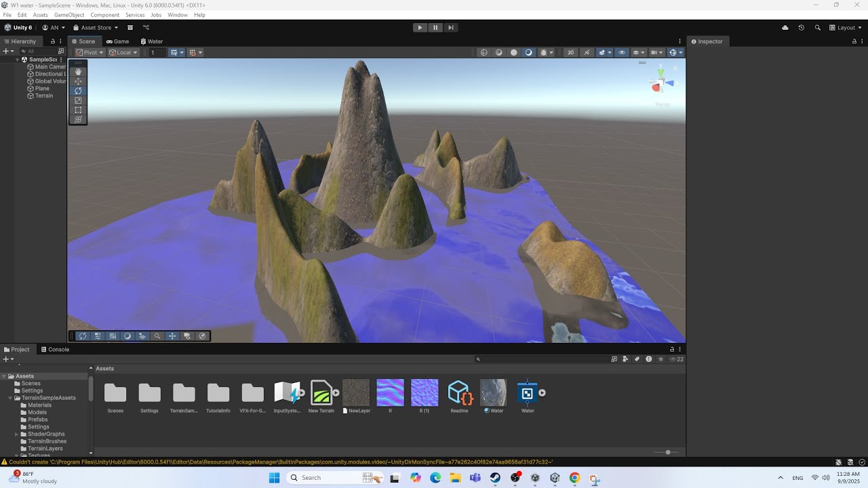Screen dimensions: 868x488
Task: Select the Scale tool
Action: pos(78,100)
